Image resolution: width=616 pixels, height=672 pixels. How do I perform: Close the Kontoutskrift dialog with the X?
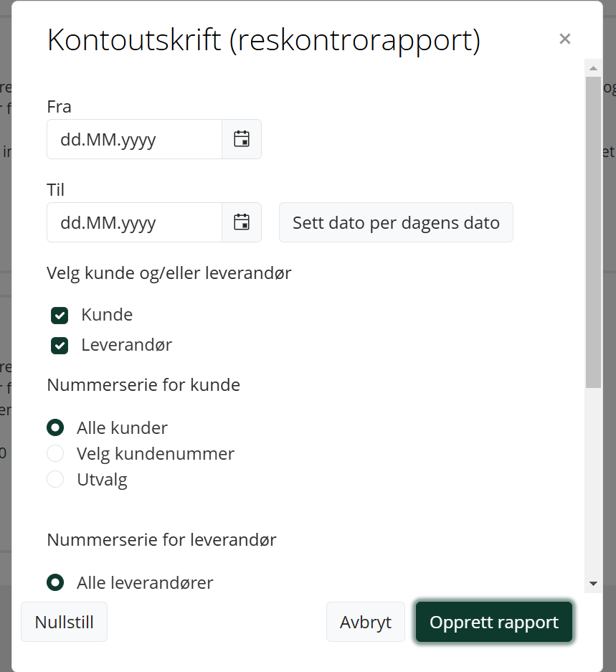click(x=565, y=39)
